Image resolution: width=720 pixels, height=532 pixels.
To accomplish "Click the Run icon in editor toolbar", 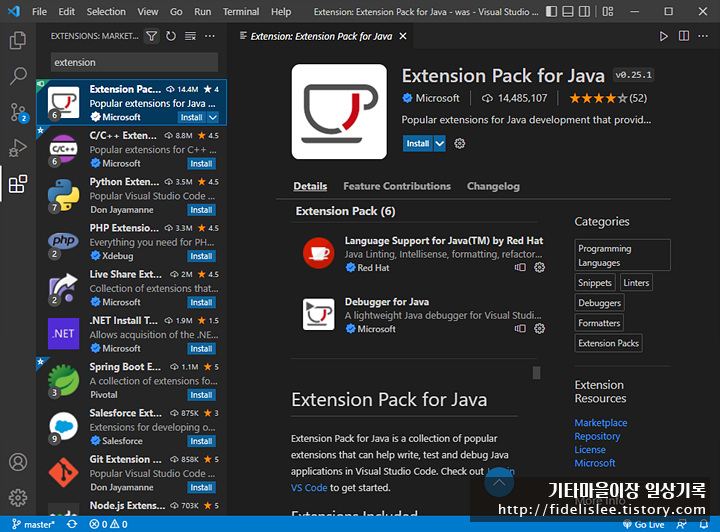I will click(x=664, y=36).
